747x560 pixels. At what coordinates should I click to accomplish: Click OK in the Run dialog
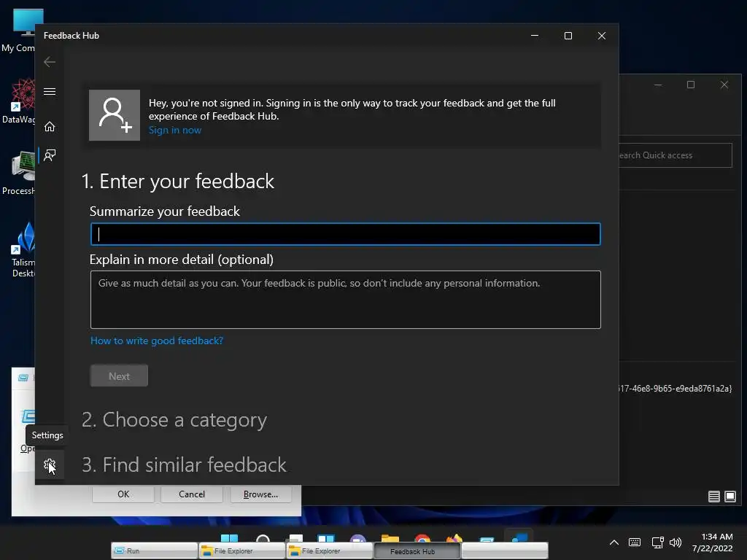[x=123, y=494]
